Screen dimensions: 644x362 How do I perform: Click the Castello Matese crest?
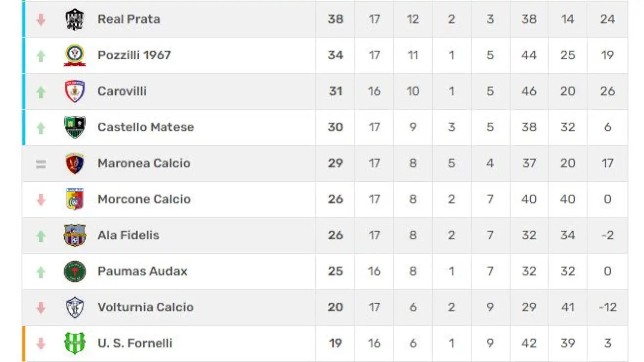click(74, 127)
